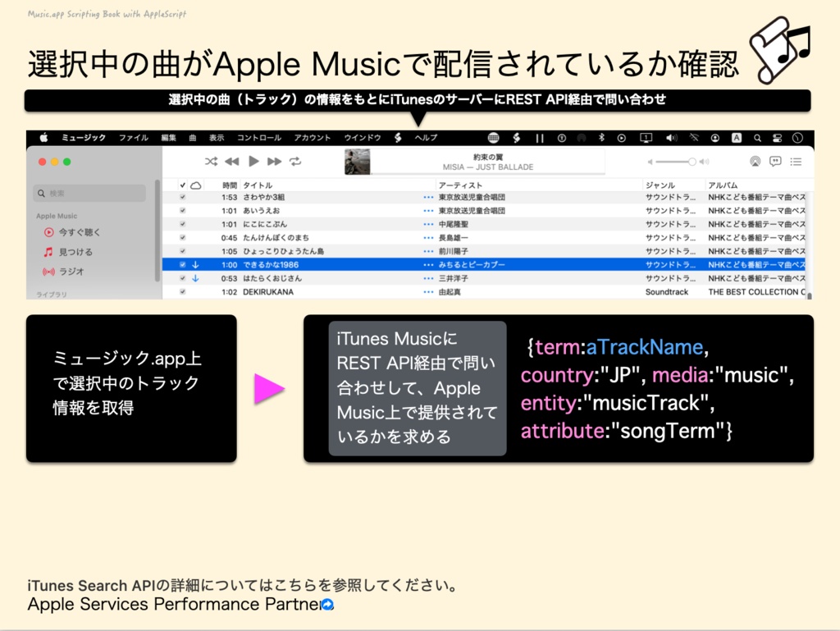
Task: Click the cloud download arrow for できるかな1986
Action: pos(197,264)
